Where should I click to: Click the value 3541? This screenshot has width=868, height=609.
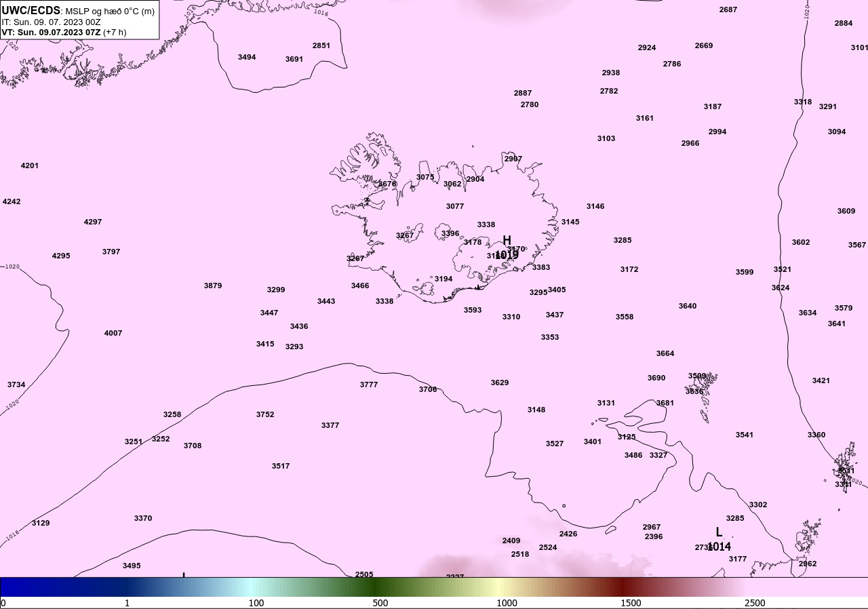745,435
